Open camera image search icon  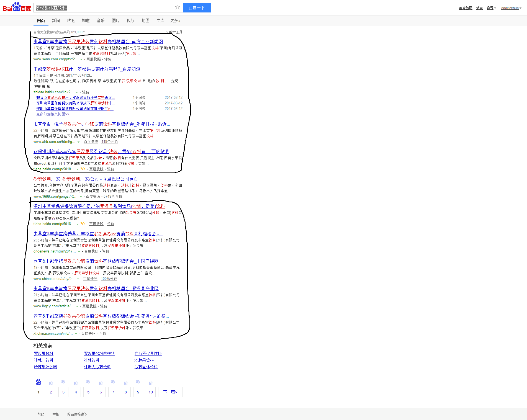178,8
